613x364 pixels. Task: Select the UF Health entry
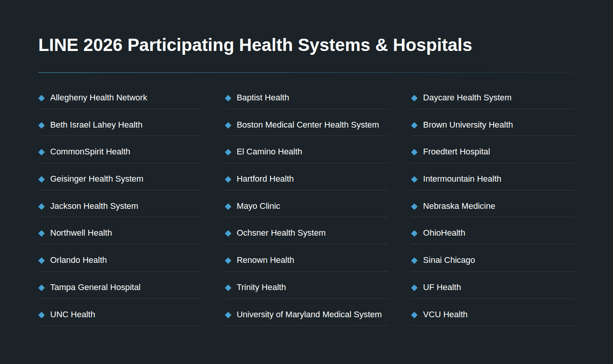pos(493,287)
